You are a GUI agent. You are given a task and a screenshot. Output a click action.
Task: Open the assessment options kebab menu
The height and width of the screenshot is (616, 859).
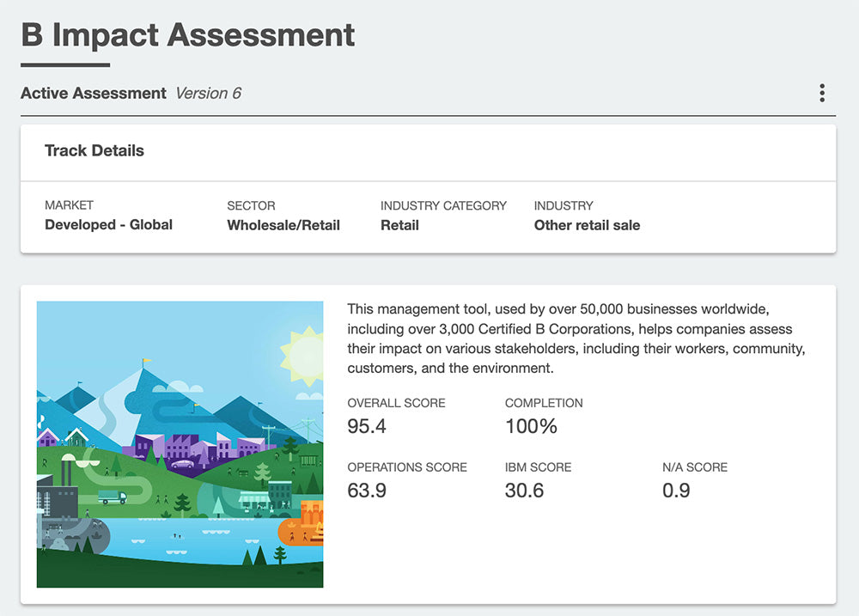pos(821,92)
